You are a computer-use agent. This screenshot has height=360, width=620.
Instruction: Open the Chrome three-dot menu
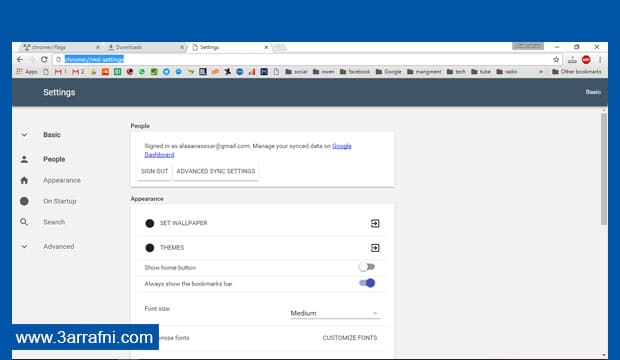pyautogui.click(x=600, y=59)
